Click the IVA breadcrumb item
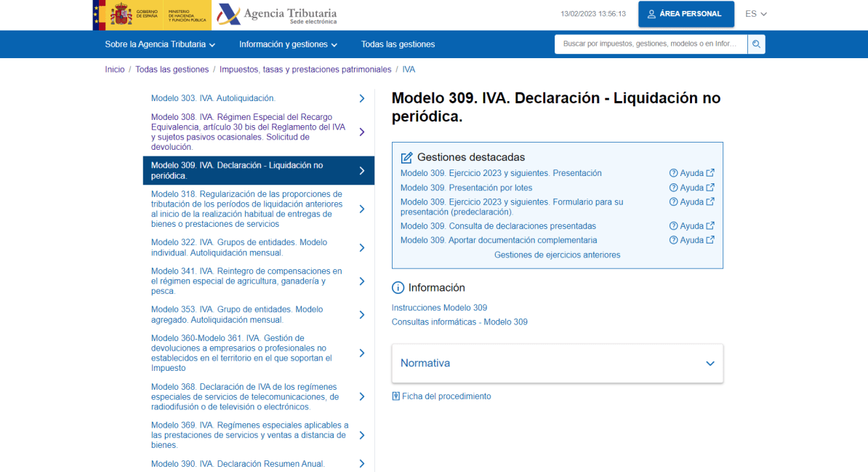 coord(409,69)
